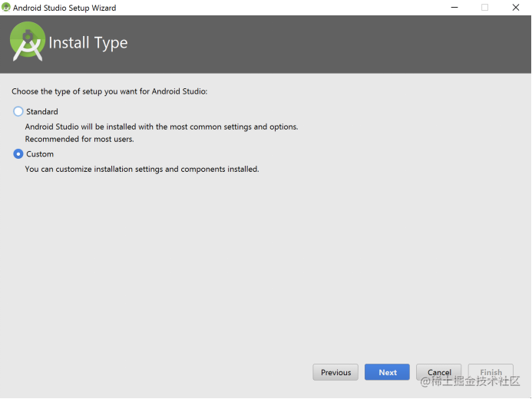Click the watermark text near Cancel
The image size is (532, 399).
(x=471, y=381)
